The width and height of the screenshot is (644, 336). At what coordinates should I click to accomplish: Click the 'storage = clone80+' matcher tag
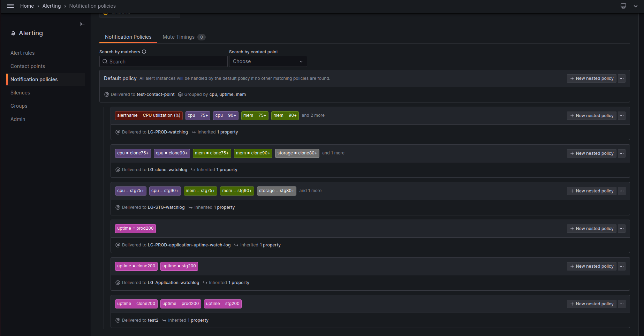pyautogui.click(x=297, y=153)
